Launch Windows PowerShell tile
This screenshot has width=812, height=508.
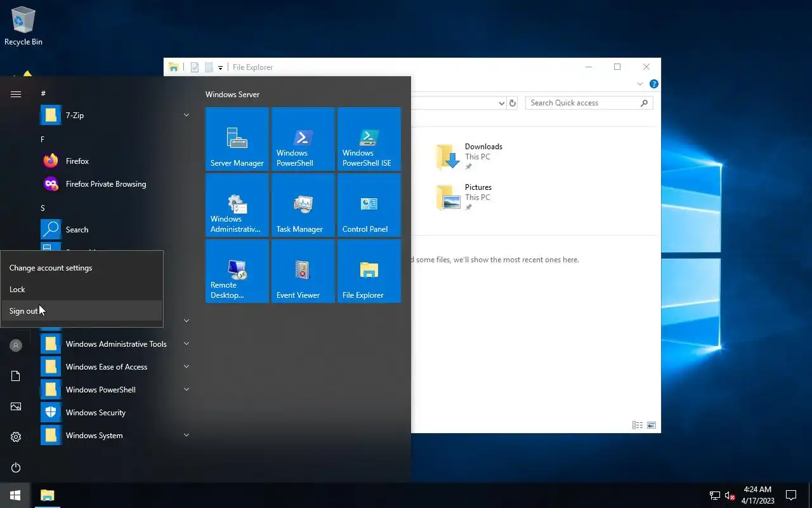point(303,139)
